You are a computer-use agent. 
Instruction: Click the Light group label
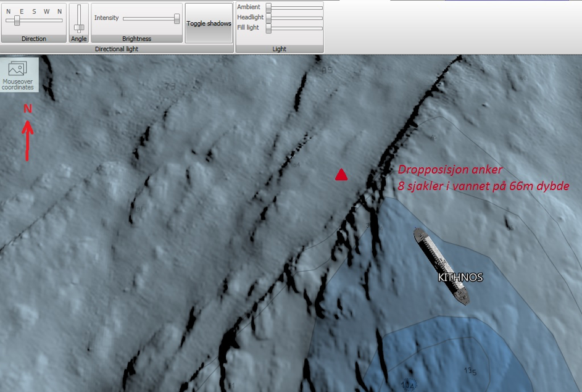pyautogui.click(x=279, y=49)
